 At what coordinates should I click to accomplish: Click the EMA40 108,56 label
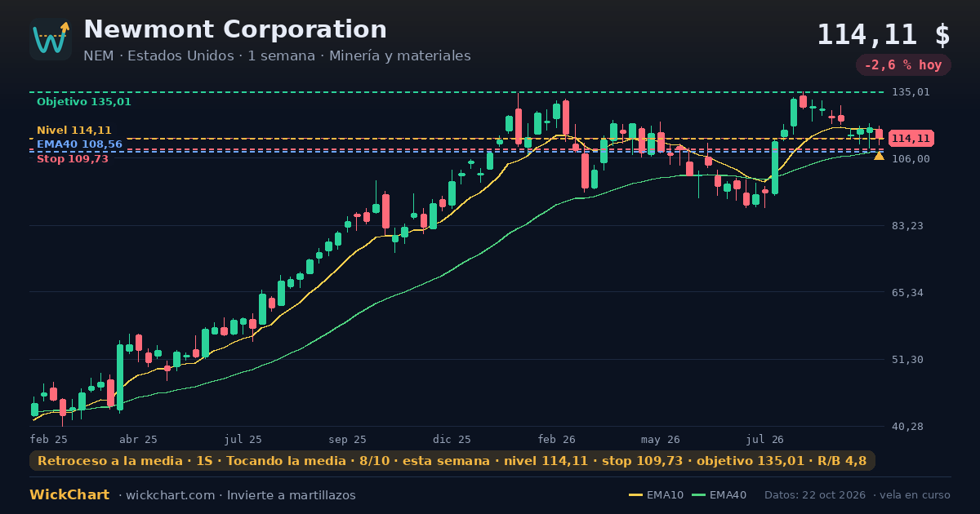(x=79, y=144)
